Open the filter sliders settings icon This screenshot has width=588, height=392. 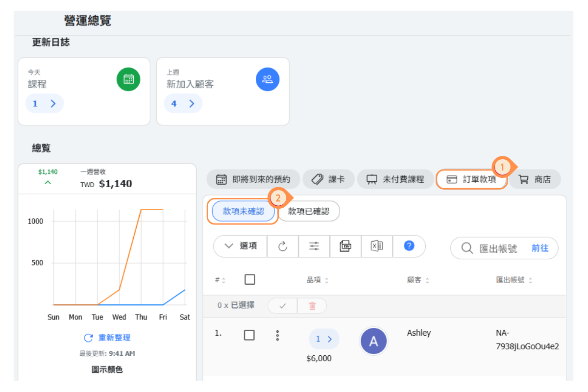pos(314,246)
